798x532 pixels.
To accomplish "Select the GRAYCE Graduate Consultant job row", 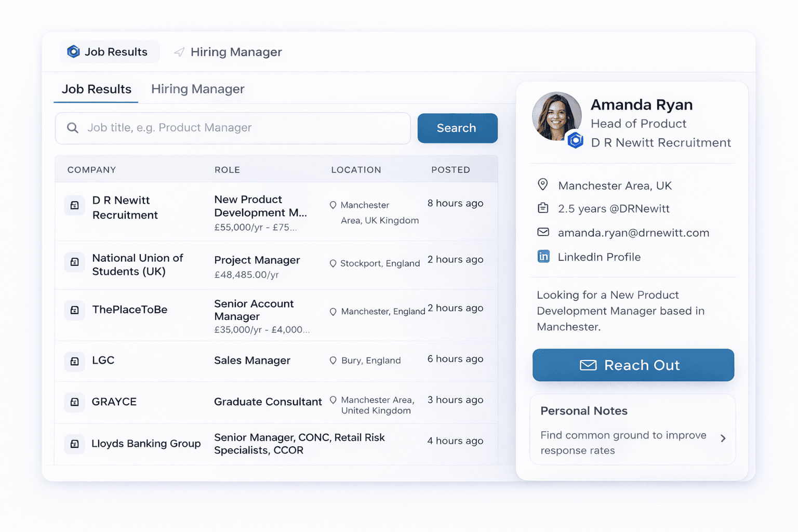I will click(276, 402).
